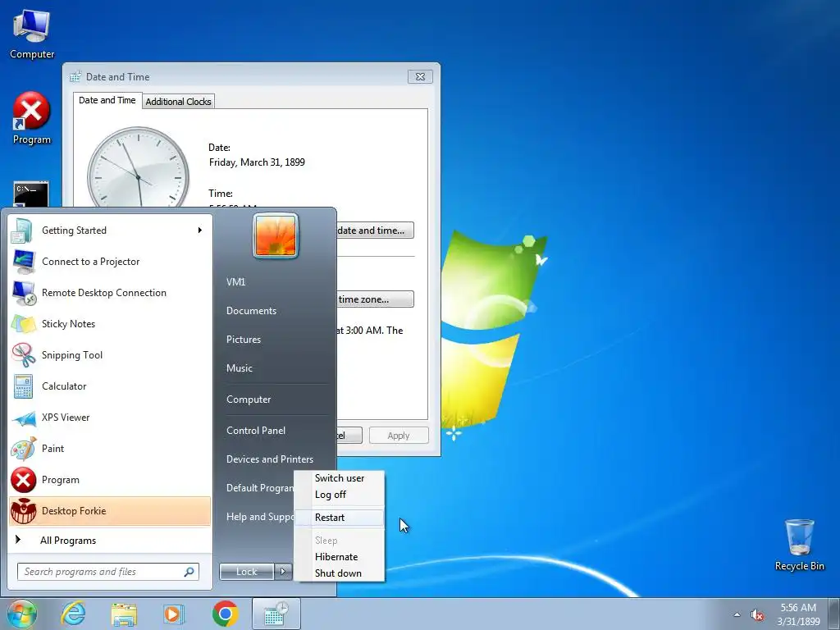This screenshot has height=630, width=840.
Task: Open Help and Support link
Action: point(259,517)
